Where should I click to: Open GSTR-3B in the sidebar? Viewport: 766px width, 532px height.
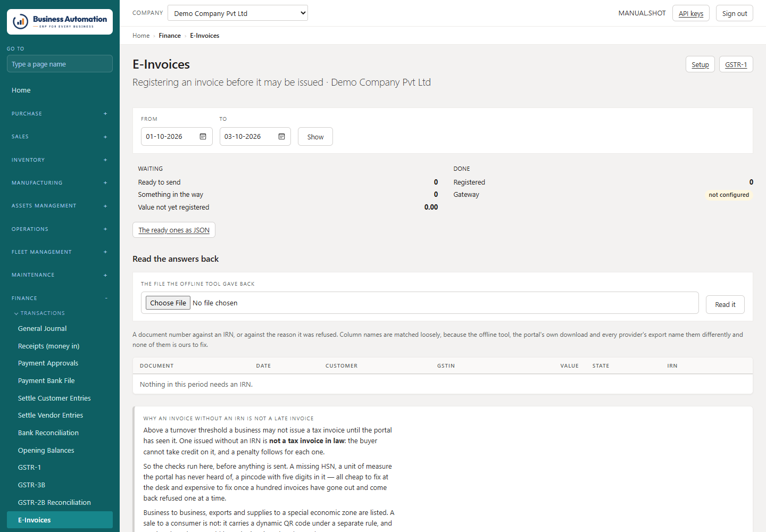click(x=60, y=485)
